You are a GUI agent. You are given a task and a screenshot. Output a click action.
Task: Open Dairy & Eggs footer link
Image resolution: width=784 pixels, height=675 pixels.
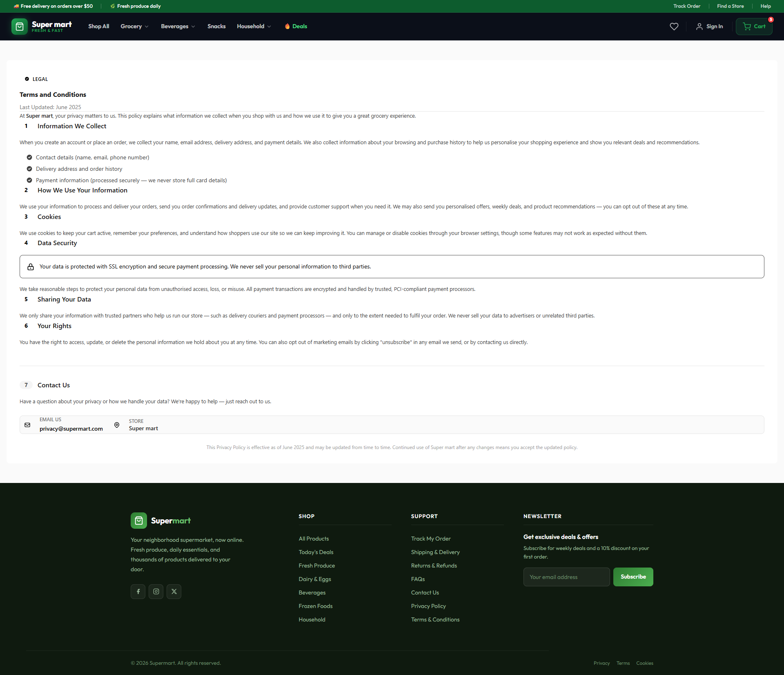(x=315, y=579)
